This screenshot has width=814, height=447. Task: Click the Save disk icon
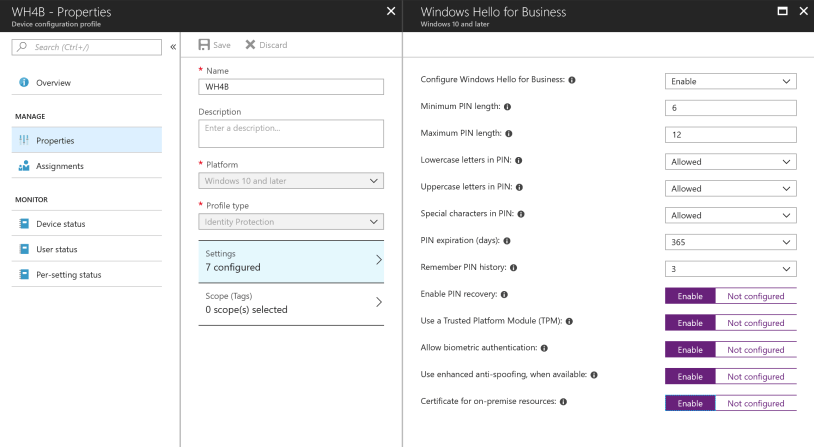(204, 45)
